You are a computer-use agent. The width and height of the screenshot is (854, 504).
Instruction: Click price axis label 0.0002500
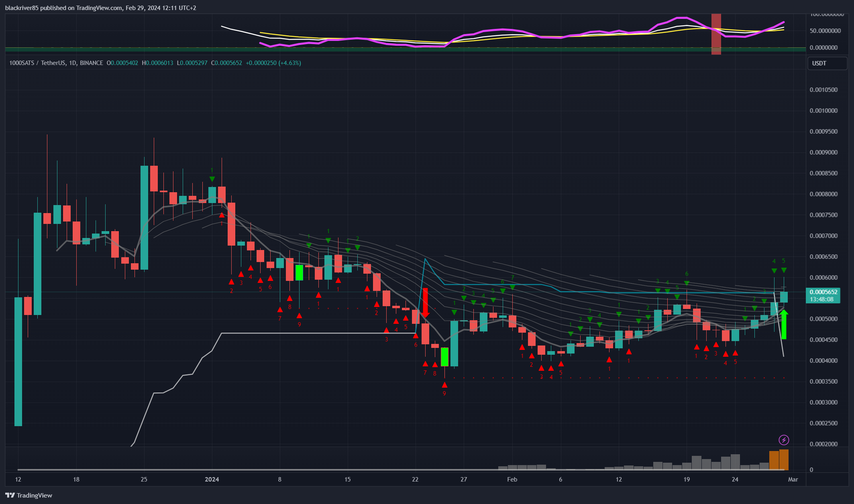click(x=824, y=423)
